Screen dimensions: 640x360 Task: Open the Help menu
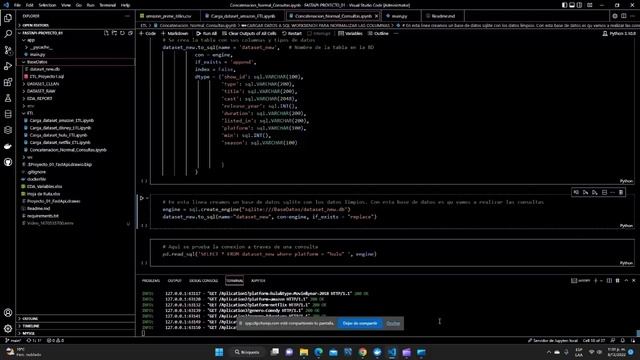[125, 5]
